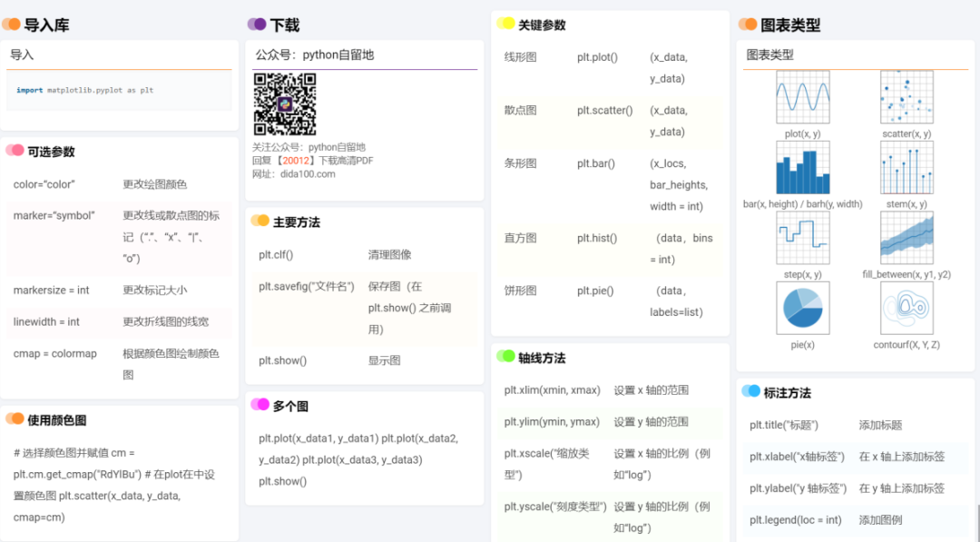Select the plot(x, y) line chart icon
This screenshot has width=980, height=542.
click(x=803, y=95)
